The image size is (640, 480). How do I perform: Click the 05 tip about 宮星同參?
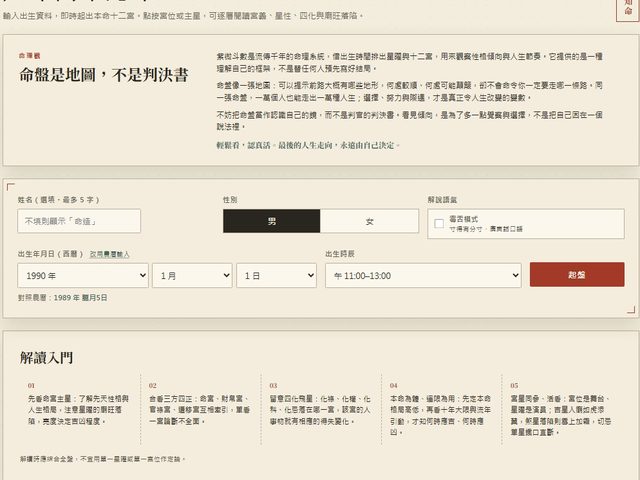(561, 409)
